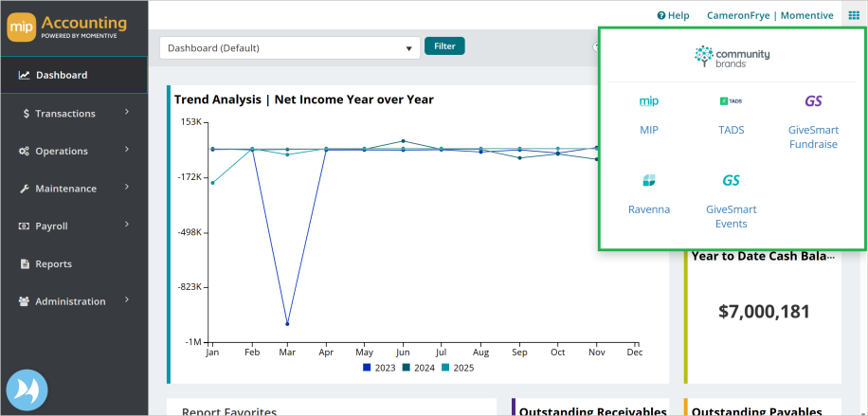Open the Administration menu
The height and width of the screenshot is (416, 868).
tap(74, 301)
